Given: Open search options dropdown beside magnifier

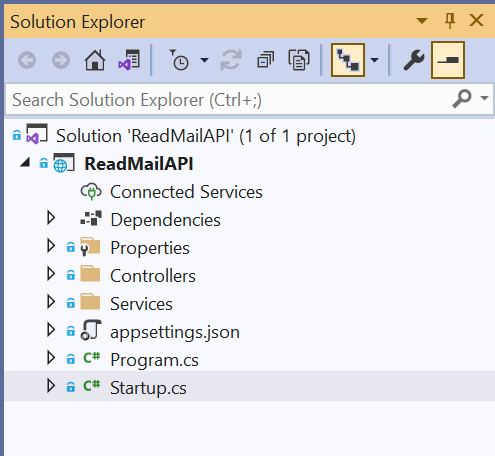Looking at the screenshot, I should 484,98.
